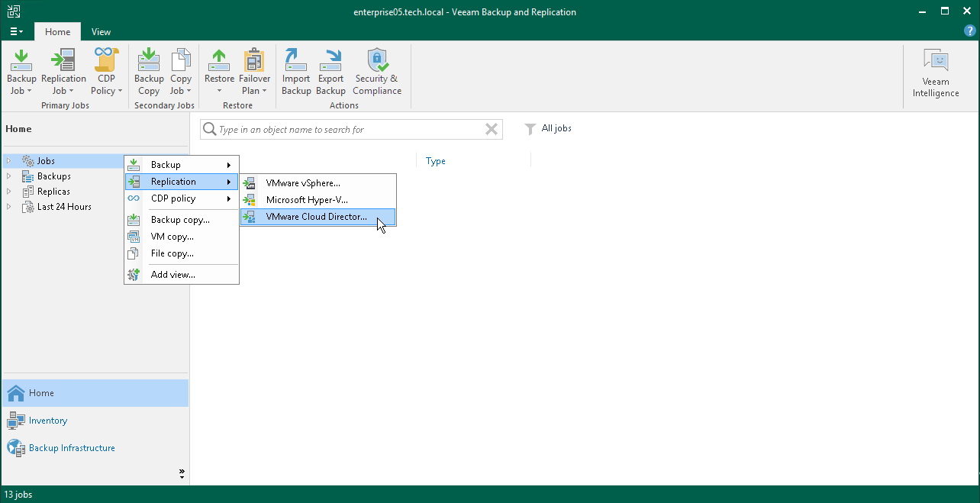Viewport: 980px width, 503px height.
Task: Click the Add view menu icon
Action: (x=134, y=275)
